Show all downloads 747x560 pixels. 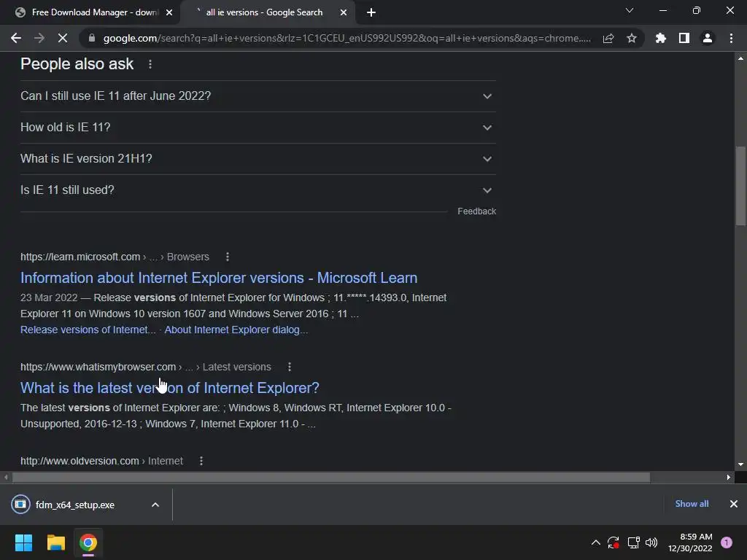pos(692,504)
